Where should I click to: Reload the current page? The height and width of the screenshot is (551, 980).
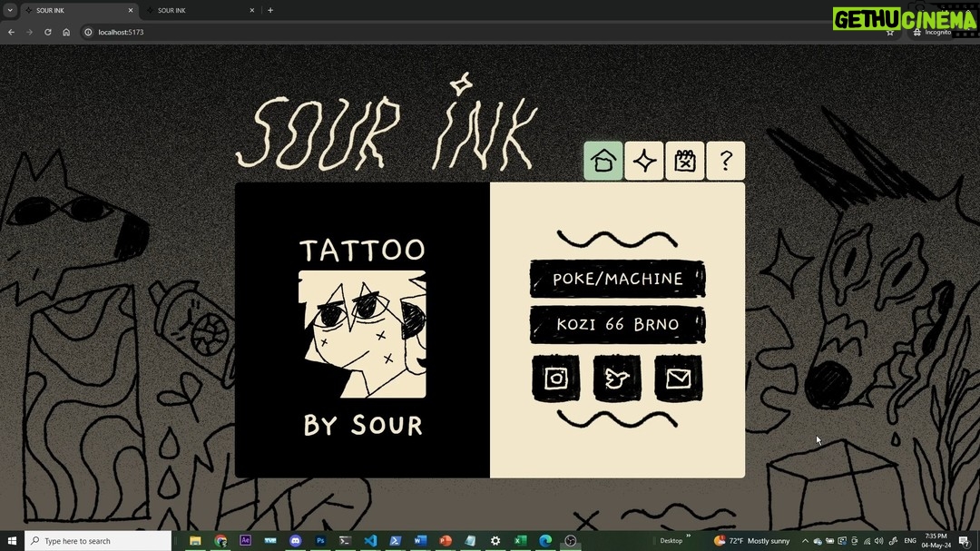(x=48, y=32)
